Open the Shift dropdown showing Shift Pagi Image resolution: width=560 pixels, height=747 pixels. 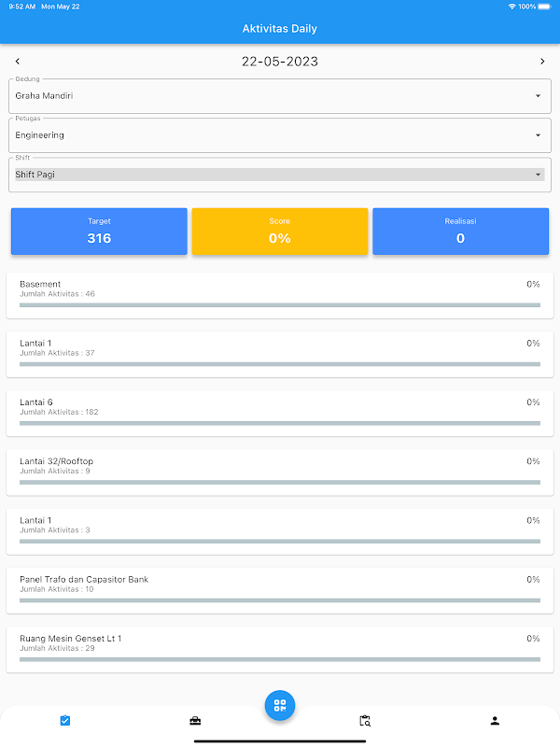click(x=280, y=175)
